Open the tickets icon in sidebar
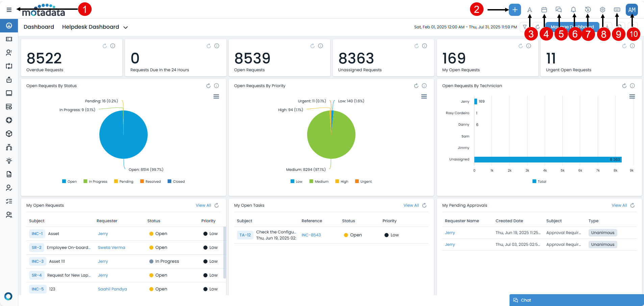 click(9, 39)
